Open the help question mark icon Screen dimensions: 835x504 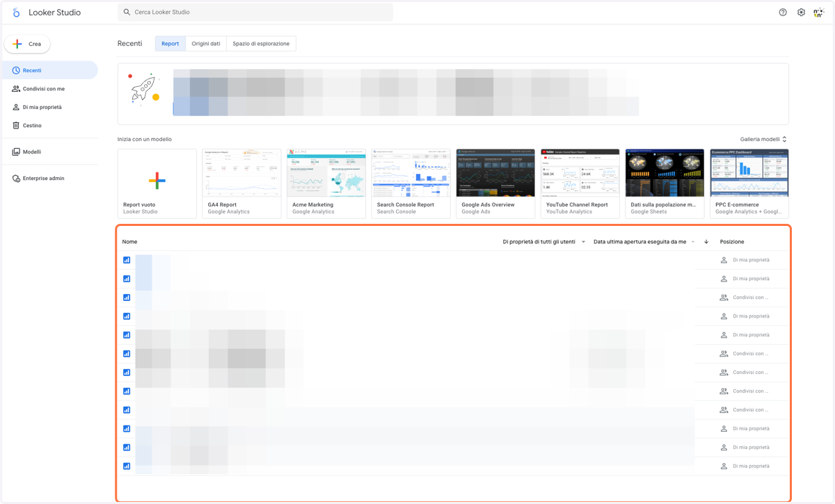pyautogui.click(x=783, y=13)
